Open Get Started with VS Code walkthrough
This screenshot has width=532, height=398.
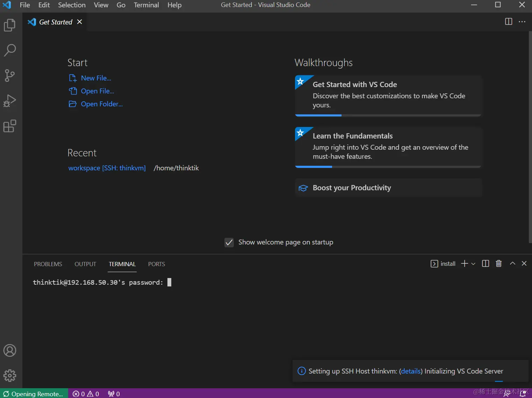pyautogui.click(x=388, y=95)
